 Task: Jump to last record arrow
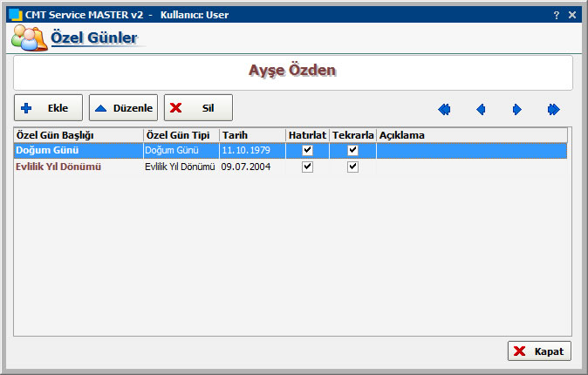point(553,109)
